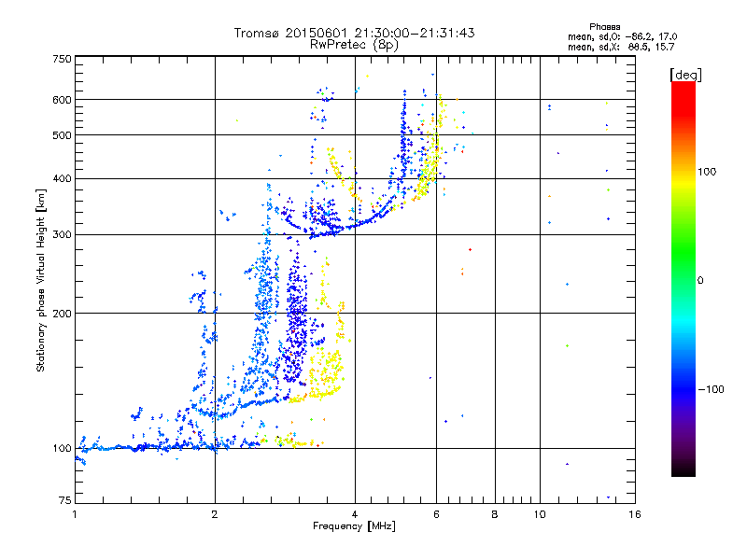Click frequency axis tick "16"
The height and width of the screenshot is (560, 747).
[x=635, y=514]
